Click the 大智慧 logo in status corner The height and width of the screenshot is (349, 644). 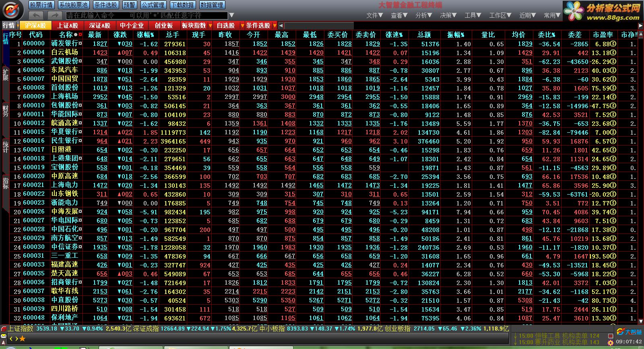coord(629,332)
